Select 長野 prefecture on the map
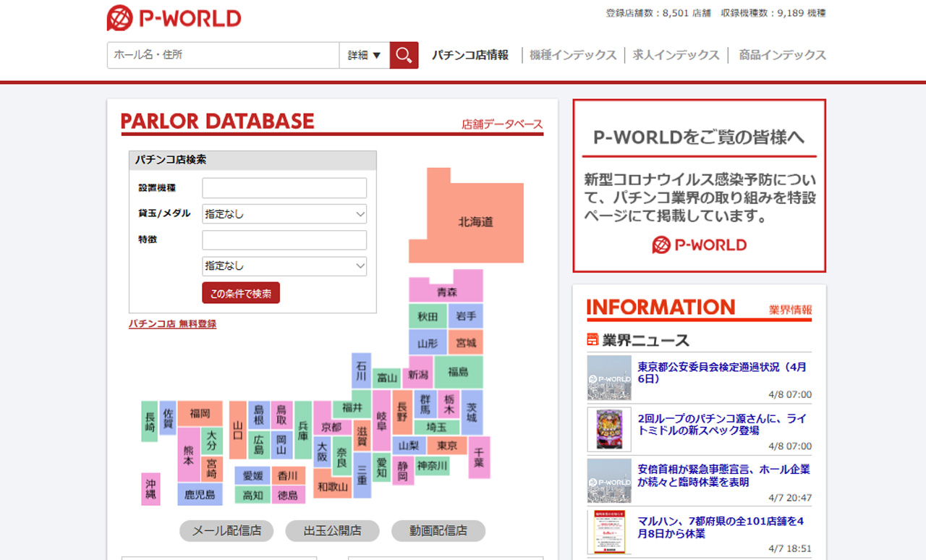The image size is (926, 560). coord(402,412)
